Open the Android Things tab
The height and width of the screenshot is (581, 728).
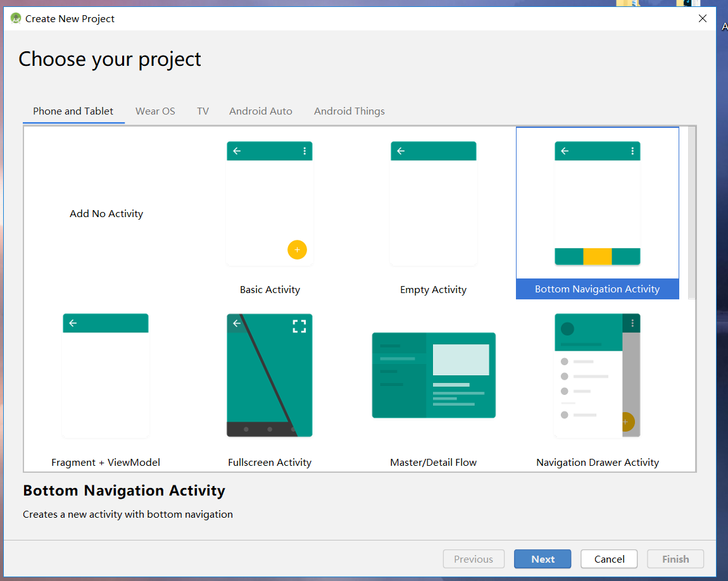coord(349,111)
